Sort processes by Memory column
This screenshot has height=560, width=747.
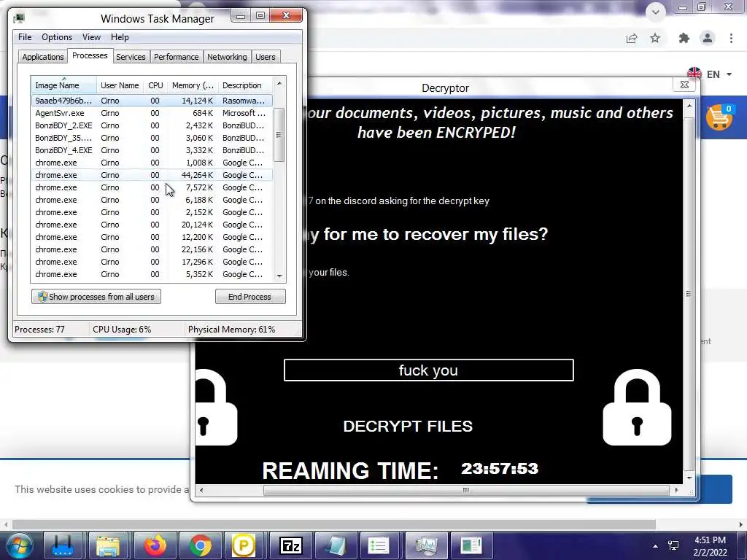click(193, 85)
